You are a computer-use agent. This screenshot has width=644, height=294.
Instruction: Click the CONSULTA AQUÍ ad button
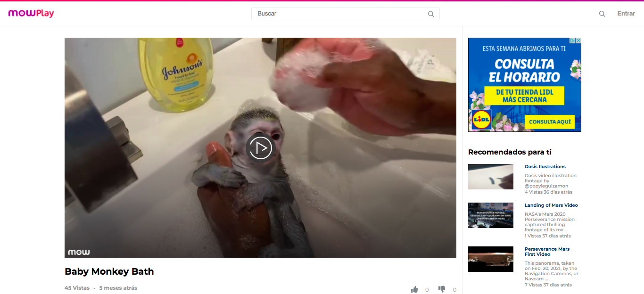[550, 122]
